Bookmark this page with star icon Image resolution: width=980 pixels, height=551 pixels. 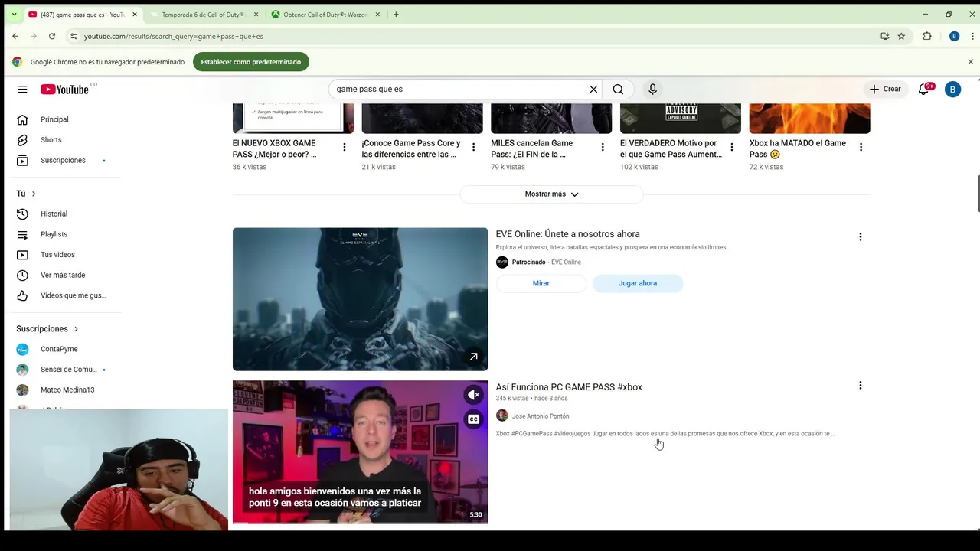(x=902, y=36)
